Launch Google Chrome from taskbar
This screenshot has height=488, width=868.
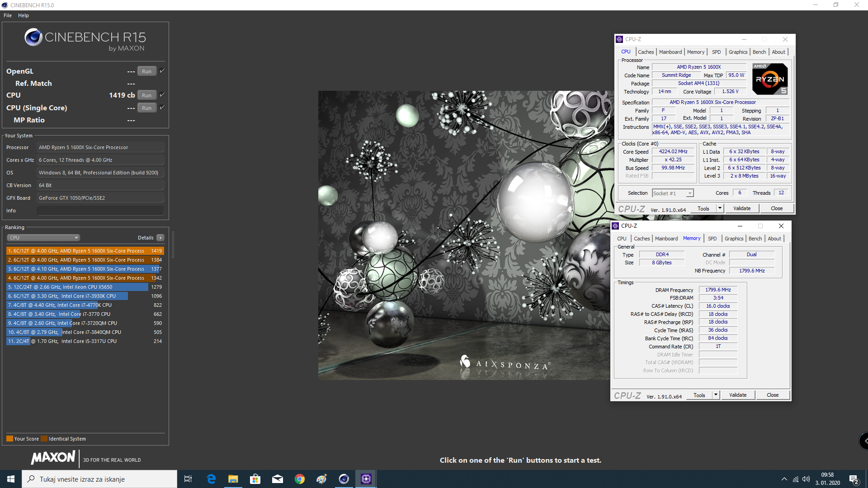coord(299,479)
